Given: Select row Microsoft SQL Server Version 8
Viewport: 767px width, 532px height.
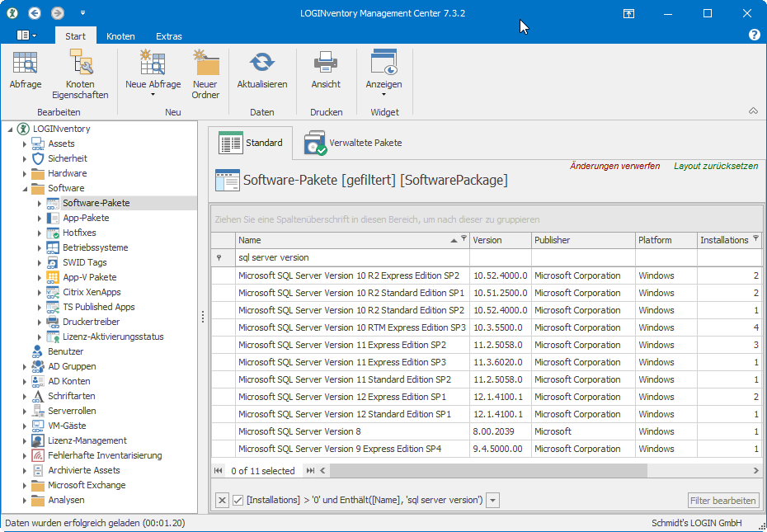Looking at the screenshot, I should tap(487, 431).
